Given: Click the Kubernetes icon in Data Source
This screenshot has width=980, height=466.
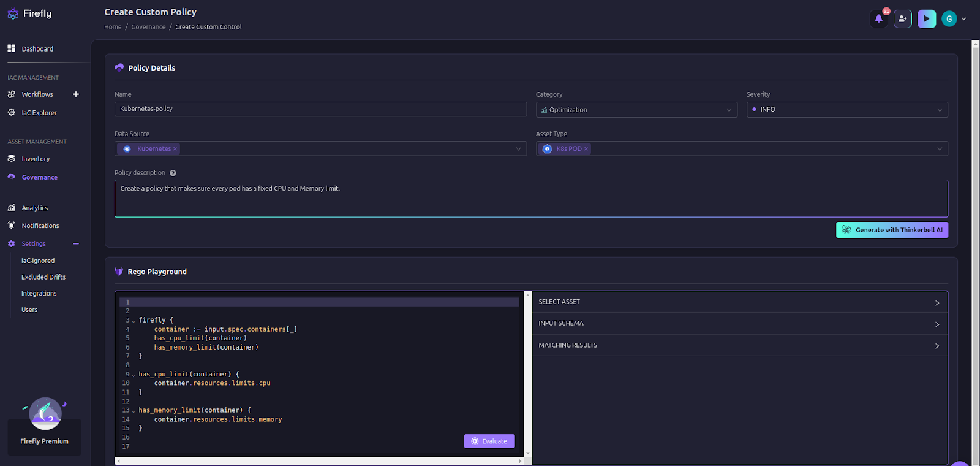Looking at the screenshot, I should pyautogui.click(x=127, y=149).
